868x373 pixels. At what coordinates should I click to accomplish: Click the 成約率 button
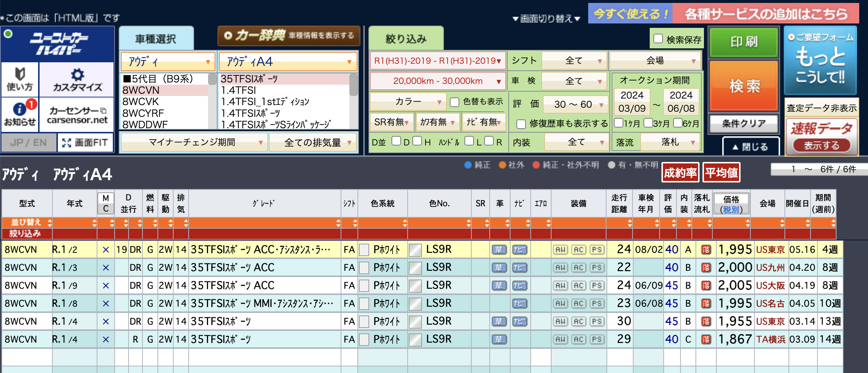680,173
